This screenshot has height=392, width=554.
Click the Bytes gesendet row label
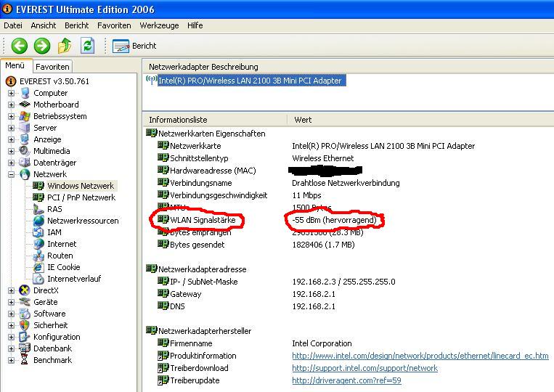[x=197, y=245]
